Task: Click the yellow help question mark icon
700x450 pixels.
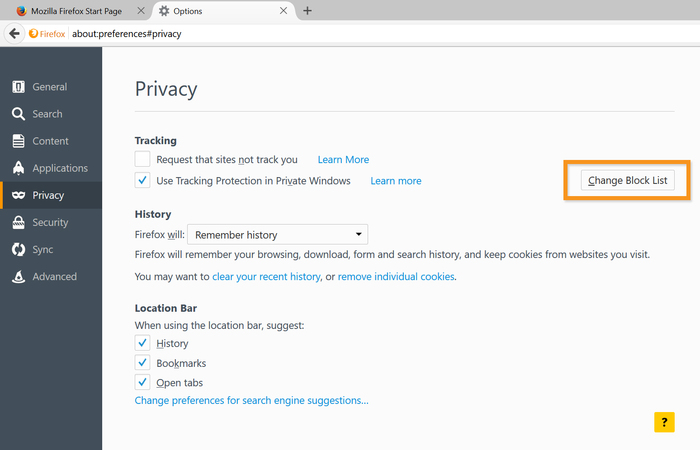Action: (x=665, y=422)
